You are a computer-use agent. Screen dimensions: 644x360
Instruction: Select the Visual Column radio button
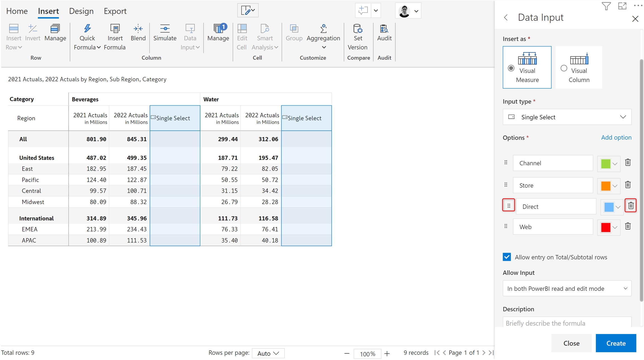point(564,68)
